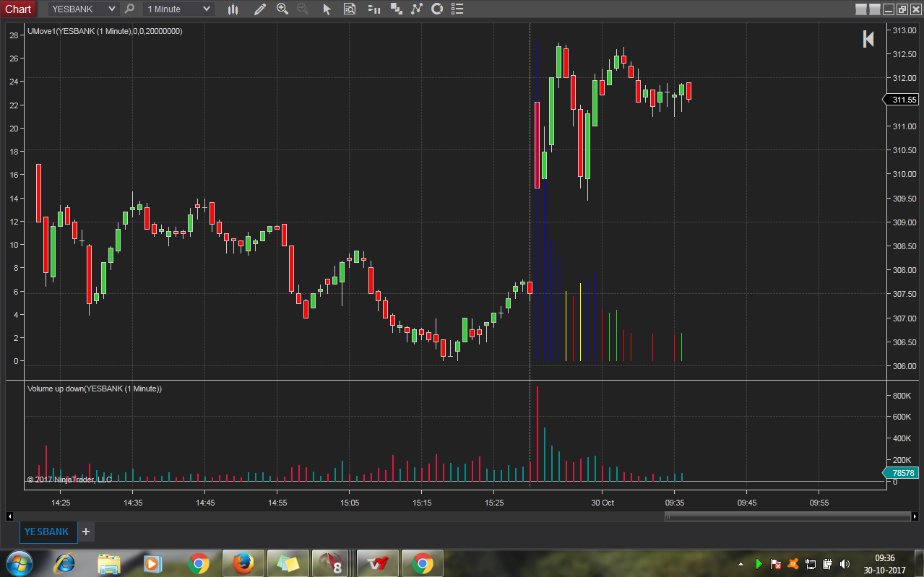Open the Chart menu button
The width and height of the screenshot is (924, 577).
(x=18, y=9)
